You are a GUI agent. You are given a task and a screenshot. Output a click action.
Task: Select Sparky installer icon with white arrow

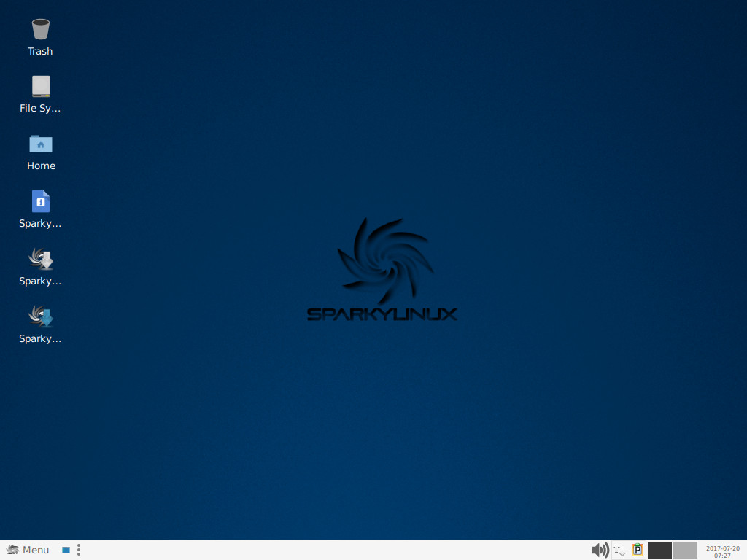tap(41, 259)
